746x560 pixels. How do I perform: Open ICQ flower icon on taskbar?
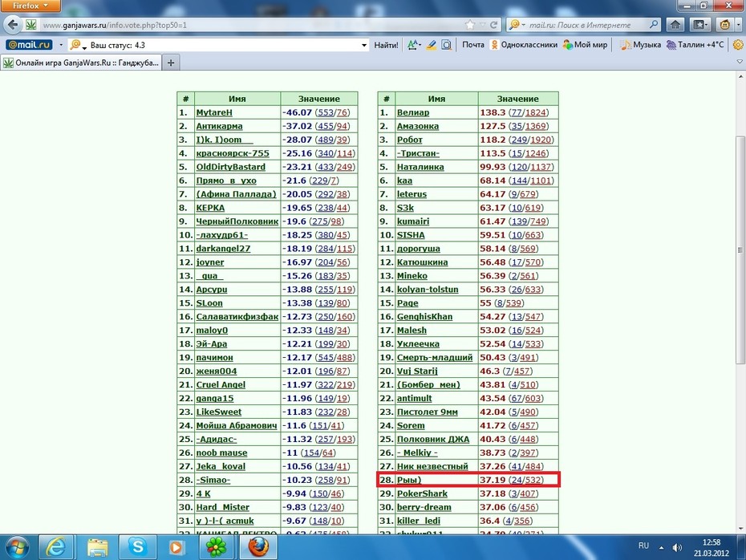(x=216, y=547)
